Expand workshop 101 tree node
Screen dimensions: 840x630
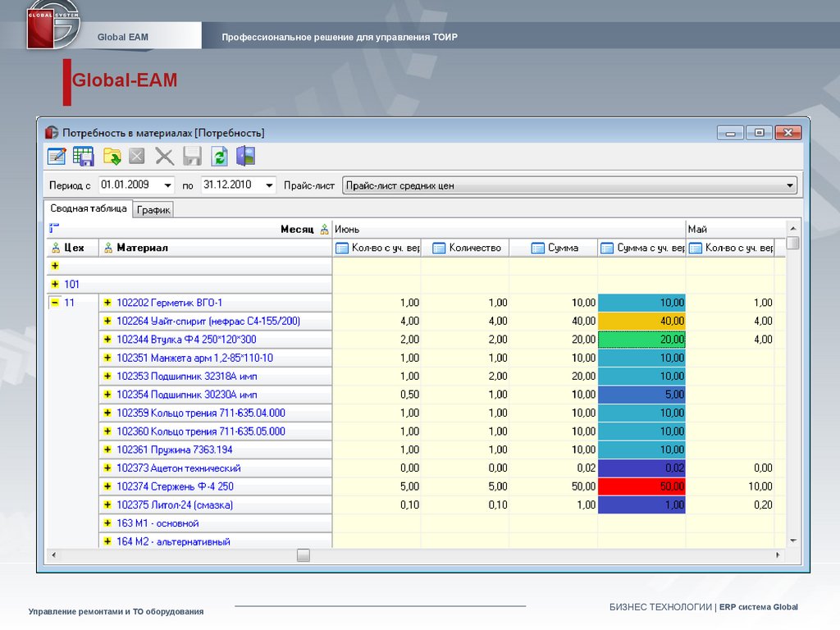coord(55,285)
